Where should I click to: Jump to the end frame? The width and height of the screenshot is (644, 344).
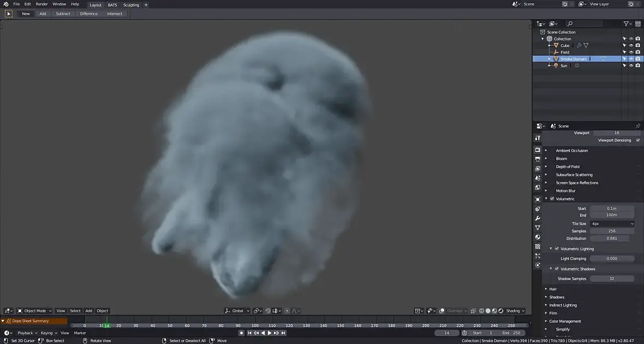click(x=283, y=333)
